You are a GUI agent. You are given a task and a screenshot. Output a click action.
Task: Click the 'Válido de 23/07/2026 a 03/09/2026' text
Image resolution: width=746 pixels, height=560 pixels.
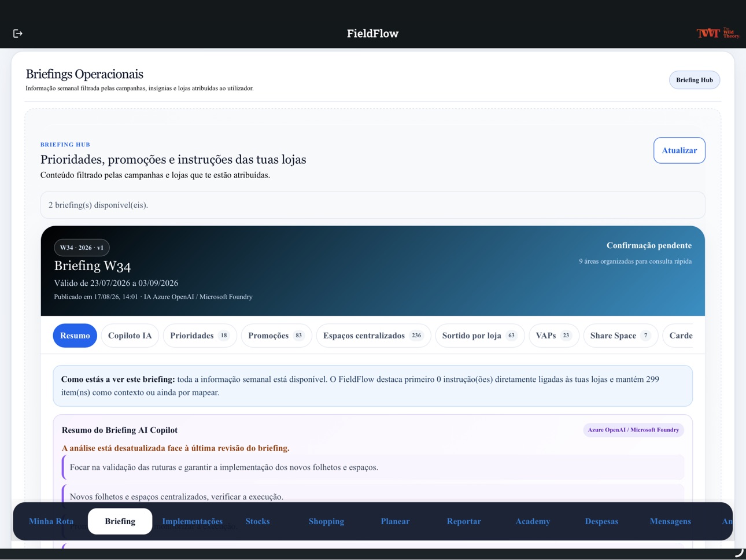pyautogui.click(x=116, y=283)
